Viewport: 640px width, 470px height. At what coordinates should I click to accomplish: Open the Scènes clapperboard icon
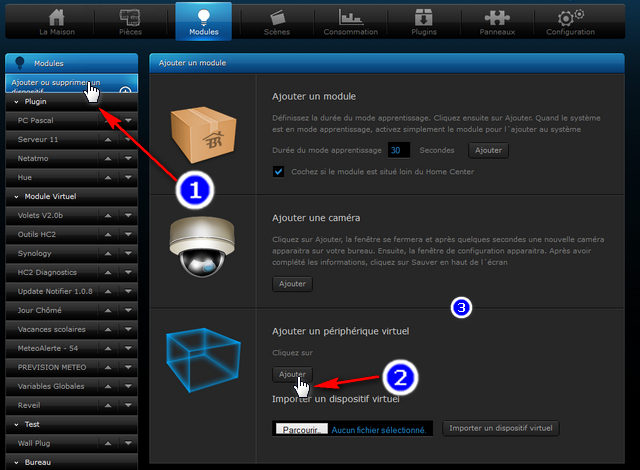click(278, 17)
